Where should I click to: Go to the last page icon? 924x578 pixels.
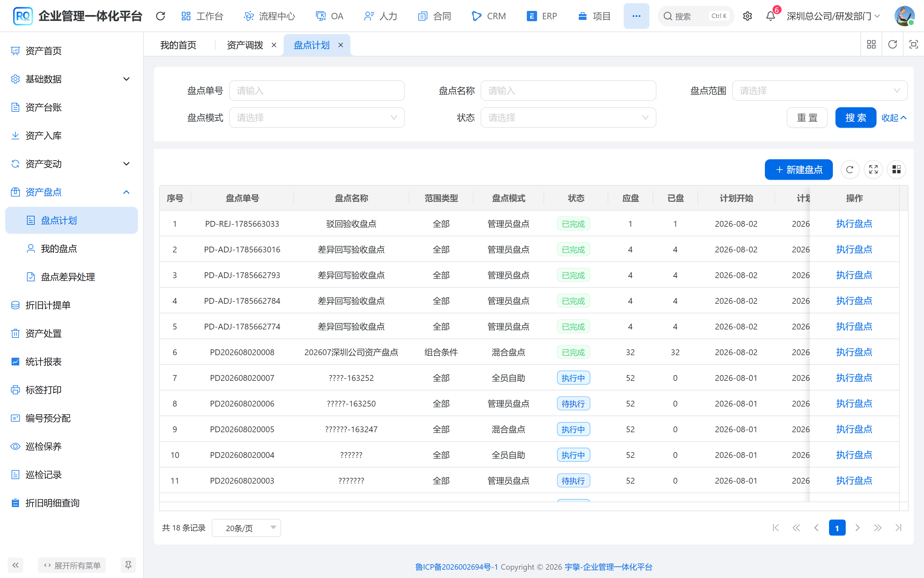898,528
